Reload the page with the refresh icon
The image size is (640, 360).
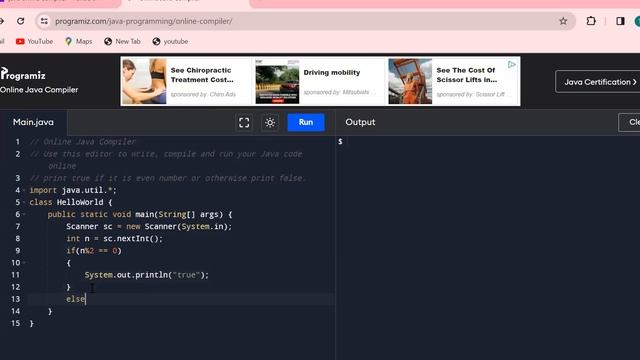pyautogui.click(x=20, y=21)
